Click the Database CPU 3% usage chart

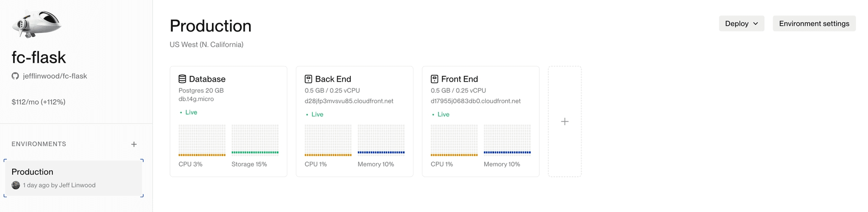[202, 140]
